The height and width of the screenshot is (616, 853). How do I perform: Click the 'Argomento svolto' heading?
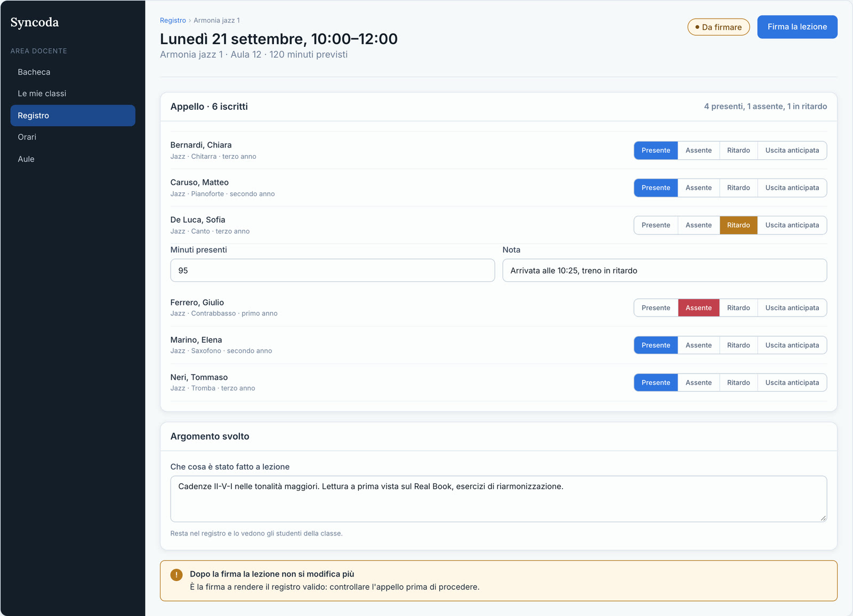point(210,436)
